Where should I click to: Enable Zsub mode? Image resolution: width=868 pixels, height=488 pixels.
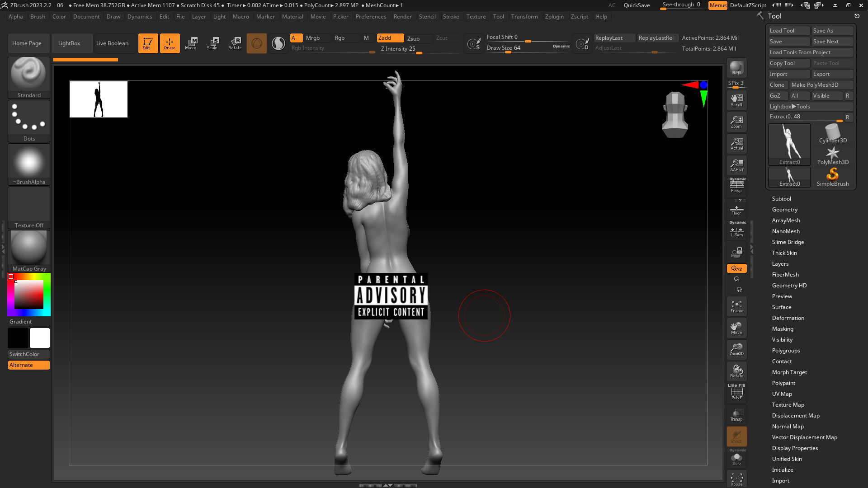419,38
